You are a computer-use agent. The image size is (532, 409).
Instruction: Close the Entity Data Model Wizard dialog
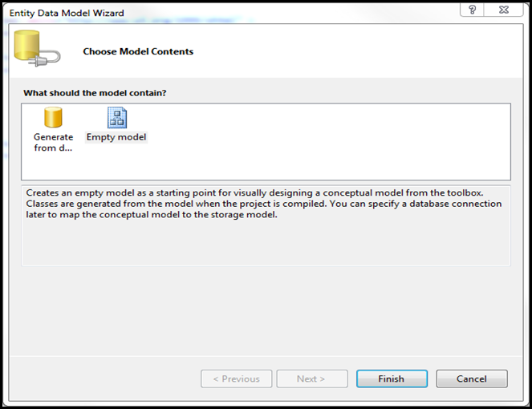tap(502, 11)
